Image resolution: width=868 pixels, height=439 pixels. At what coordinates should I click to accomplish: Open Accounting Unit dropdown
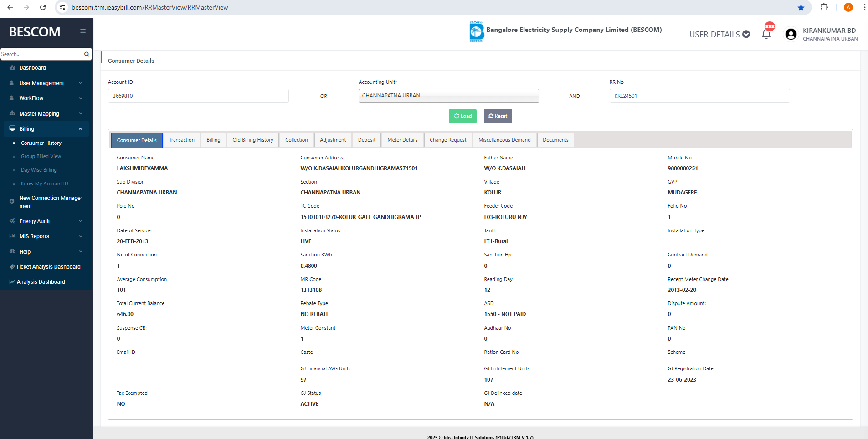pos(449,96)
